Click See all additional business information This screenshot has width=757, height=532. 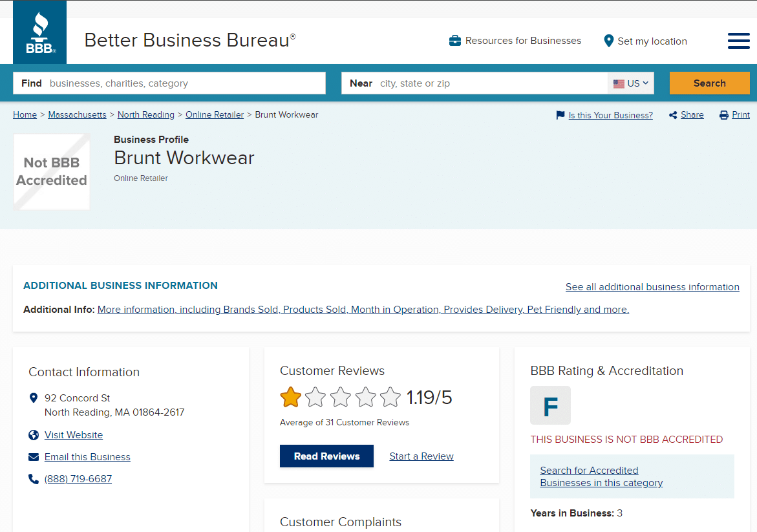click(652, 287)
